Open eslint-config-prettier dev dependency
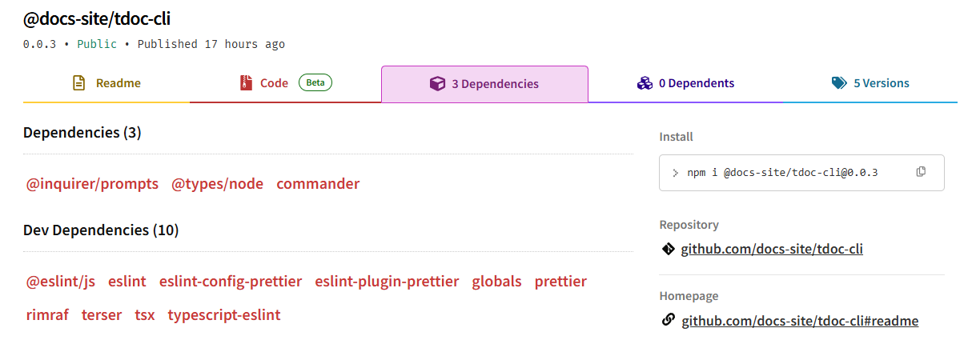Viewport: 980px width, 340px height. pyautogui.click(x=231, y=282)
